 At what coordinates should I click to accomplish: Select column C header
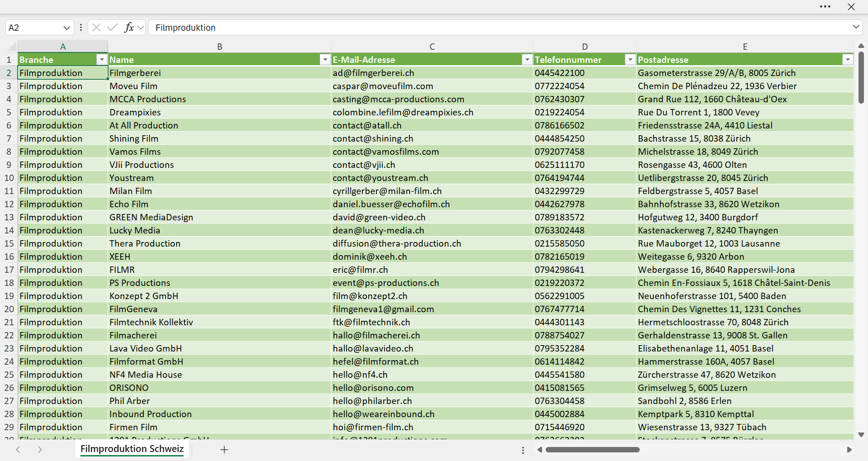[x=432, y=46]
